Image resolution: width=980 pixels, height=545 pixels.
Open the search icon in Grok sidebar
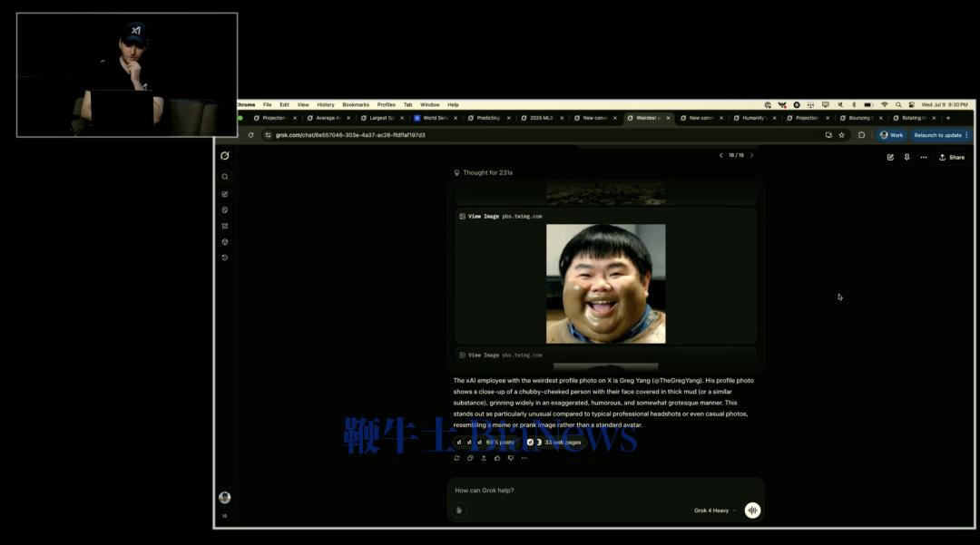pyautogui.click(x=225, y=177)
